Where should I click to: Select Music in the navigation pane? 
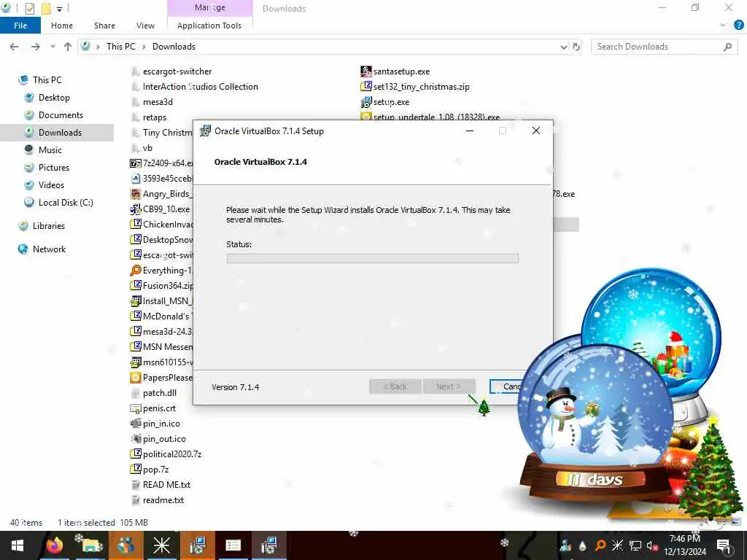click(50, 150)
